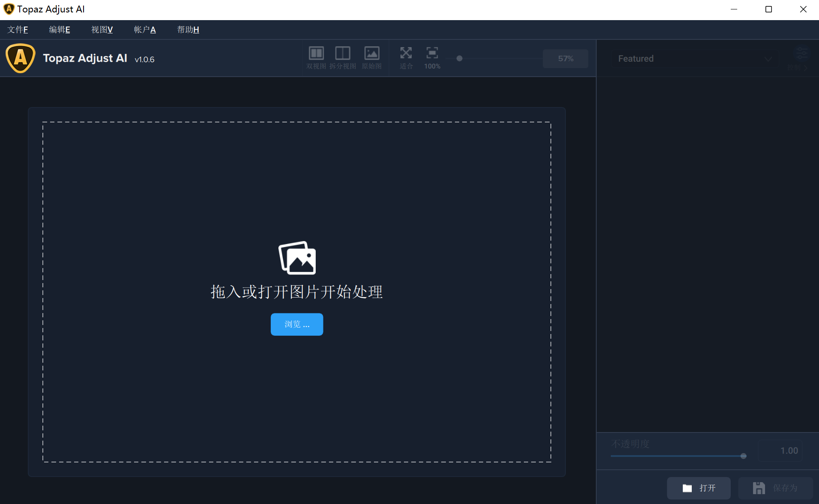Open the 视图V menu
The height and width of the screenshot is (504, 819).
102,30
